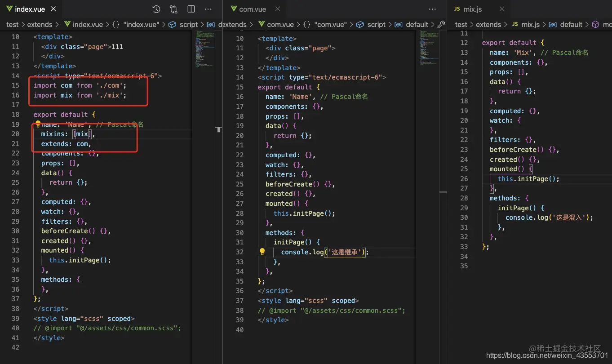Click 'initPage() {' in mix.js methods
612x364 pixels.
tap(521, 208)
